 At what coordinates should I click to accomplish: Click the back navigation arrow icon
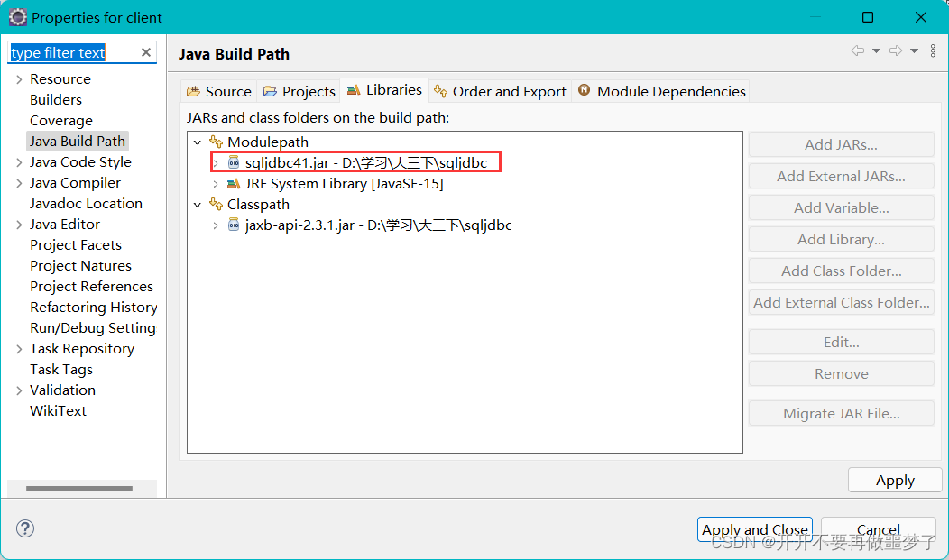coord(857,50)
